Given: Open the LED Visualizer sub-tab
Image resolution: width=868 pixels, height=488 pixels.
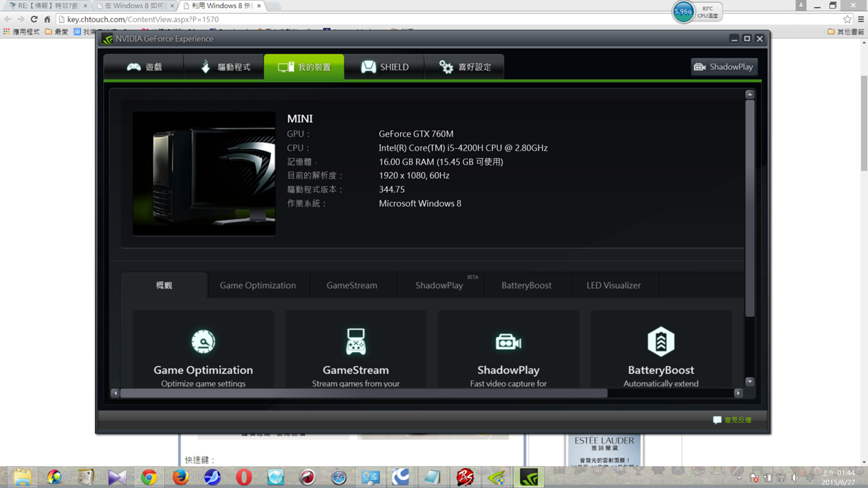Looking at the screenshot, I should pyautogui.click(x=613, y=286).
